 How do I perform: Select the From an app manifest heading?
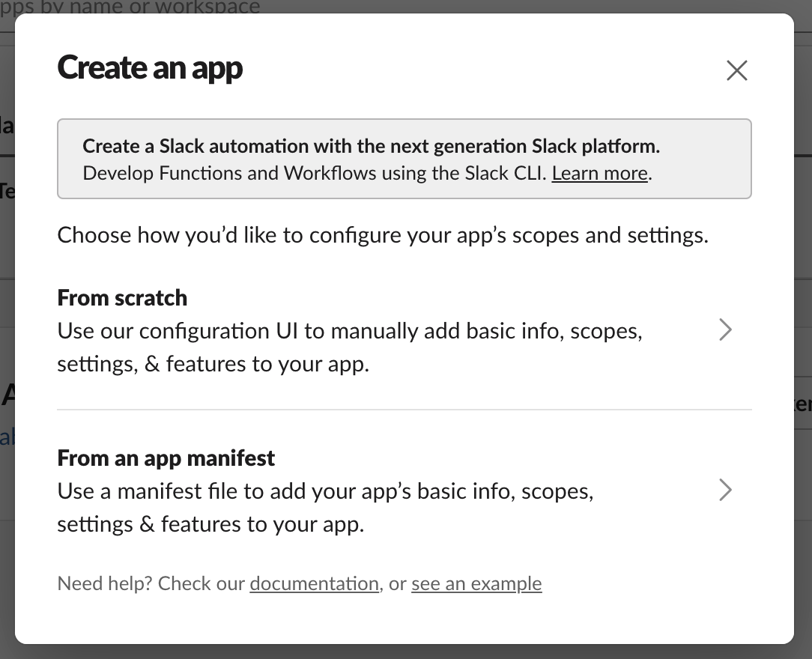(166, 458)
